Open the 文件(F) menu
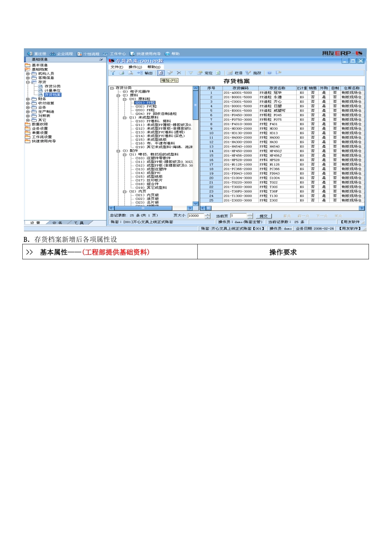The image size is (392, 555). pyautogui.click(x=117, y=67)
